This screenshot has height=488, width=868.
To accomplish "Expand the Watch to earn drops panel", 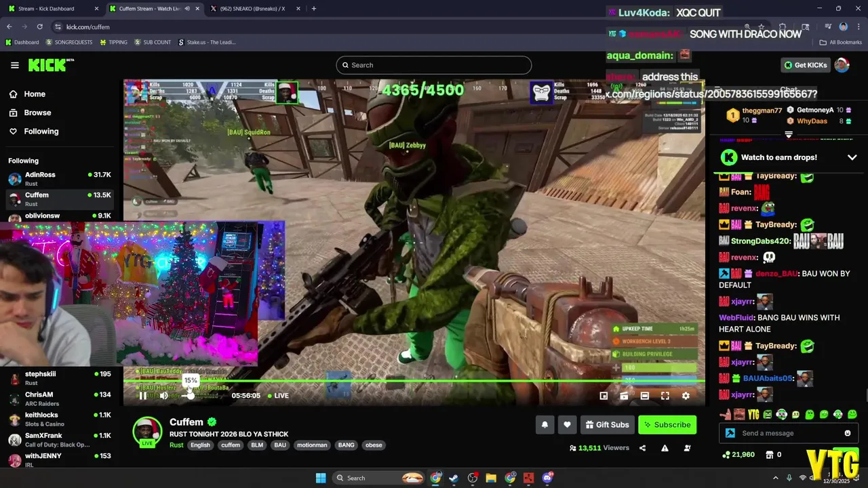I will pyautogui.click(x=852, y=157).
